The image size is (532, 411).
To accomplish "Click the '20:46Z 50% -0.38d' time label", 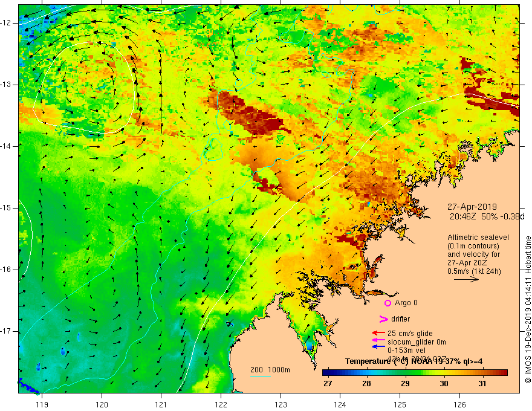I will click(x=487, y=216).
